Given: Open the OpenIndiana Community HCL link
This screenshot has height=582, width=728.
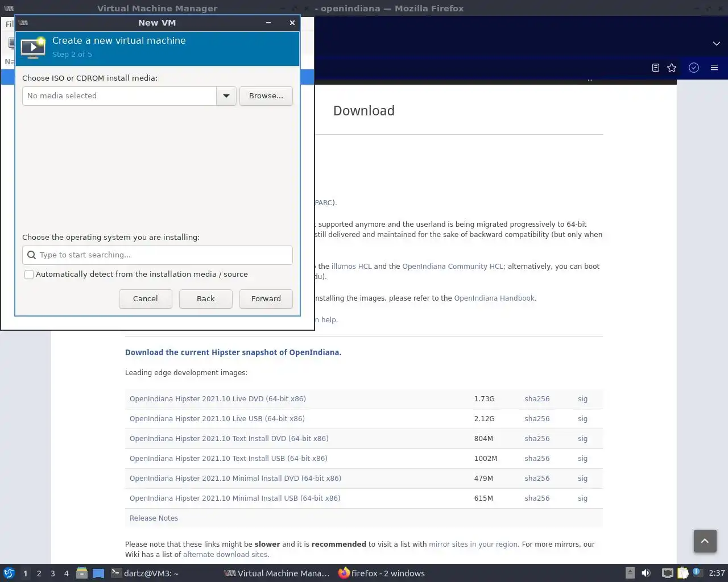Looking at the screenshot, I should pyautogui.click(x=453, y=267).
